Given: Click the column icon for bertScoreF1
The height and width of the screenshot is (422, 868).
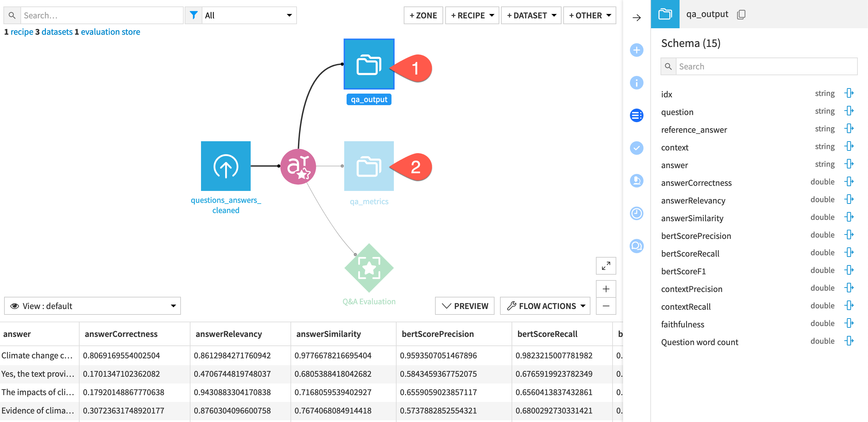Looking at the screenshot, I should (x=849, y=270).
